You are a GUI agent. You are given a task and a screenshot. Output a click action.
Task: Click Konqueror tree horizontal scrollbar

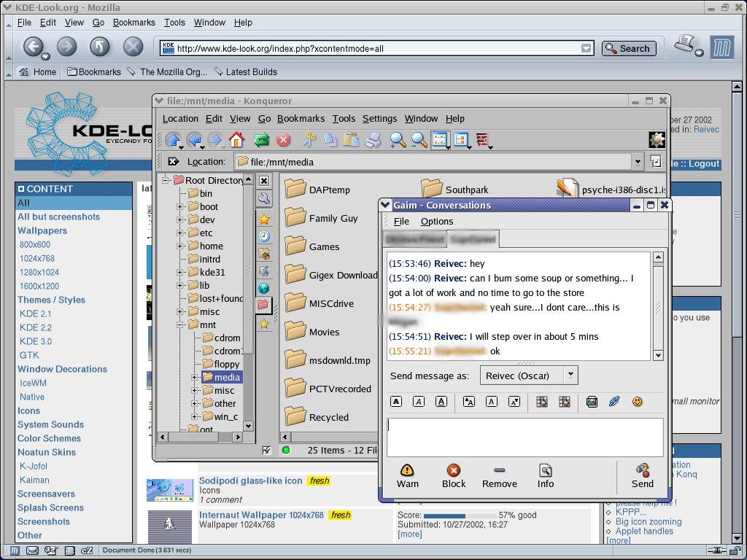[x=200, y=437]
